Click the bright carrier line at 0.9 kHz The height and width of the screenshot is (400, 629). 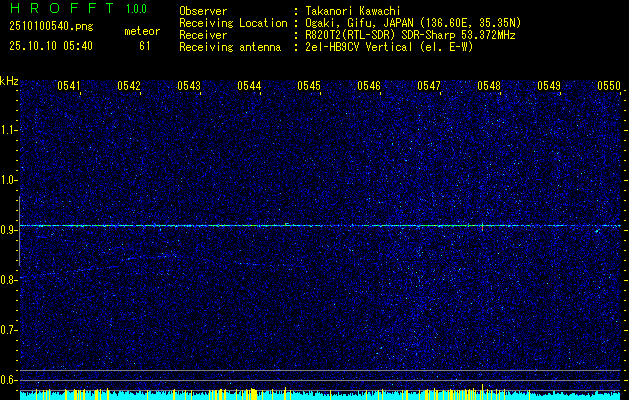click(x=320, y=226)
